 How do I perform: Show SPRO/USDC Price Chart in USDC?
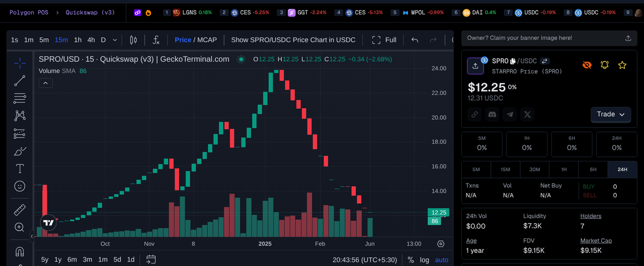pyautogui.click(x=293, y=40)
